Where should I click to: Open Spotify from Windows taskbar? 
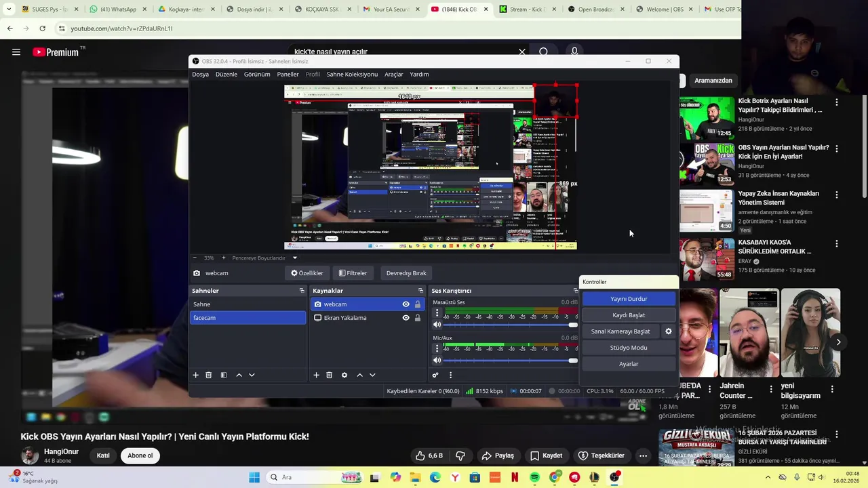pyautogui.click(x=534, y=477)
